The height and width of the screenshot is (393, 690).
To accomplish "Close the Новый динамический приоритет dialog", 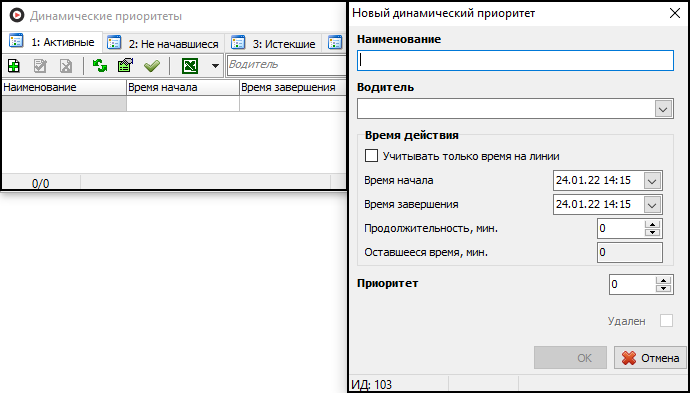I will (x=675, y=13).
